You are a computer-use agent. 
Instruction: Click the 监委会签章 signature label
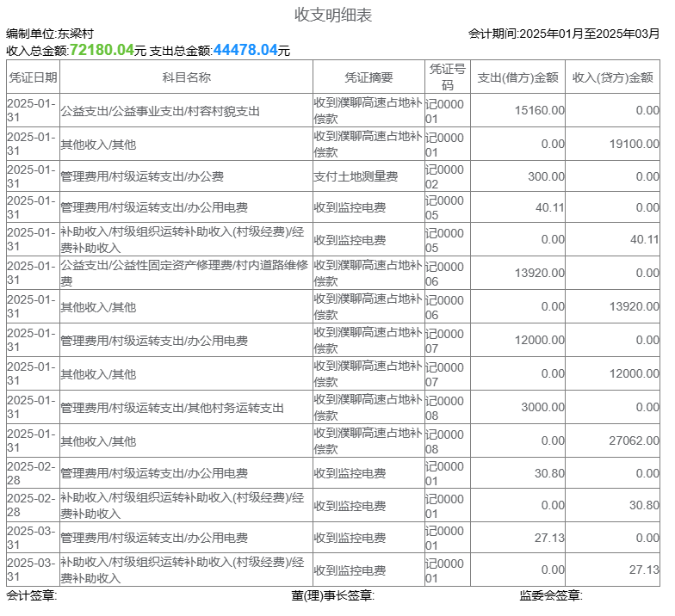(551, 596)
